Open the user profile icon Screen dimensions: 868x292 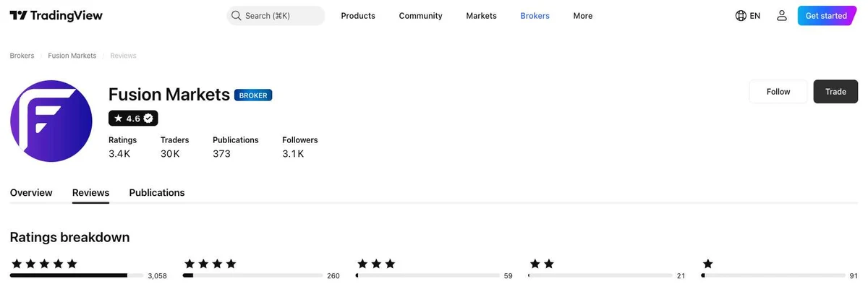[x=782, y=16]
